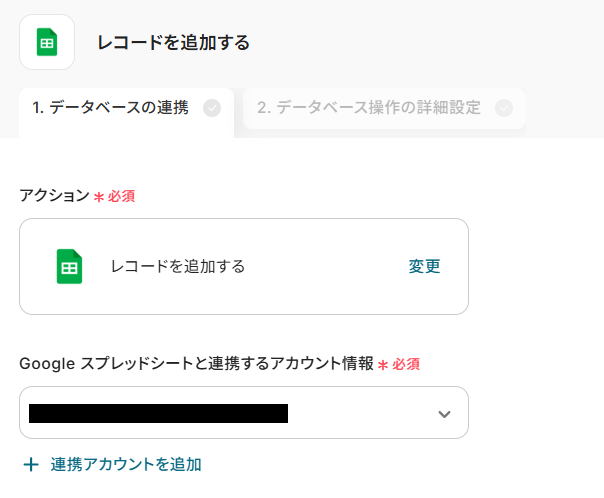Click the レコードを追加する page title heading
The image size is (604, 498).
[173, 42]
